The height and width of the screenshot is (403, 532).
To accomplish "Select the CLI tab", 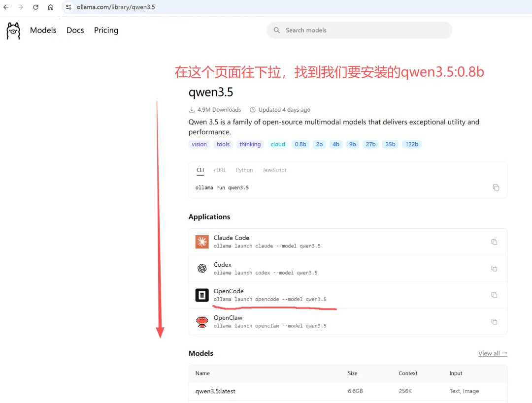I will point(200,170).
